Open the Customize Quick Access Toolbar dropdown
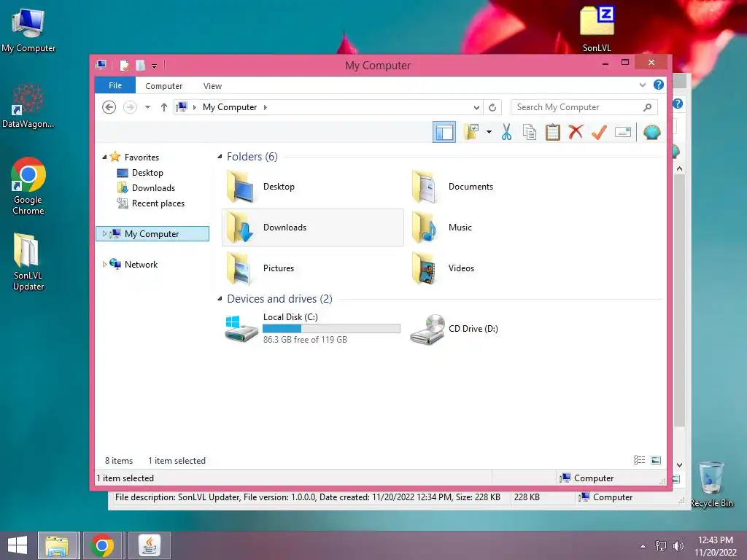This screenshot has width=747, height=560. pos(155,66)
